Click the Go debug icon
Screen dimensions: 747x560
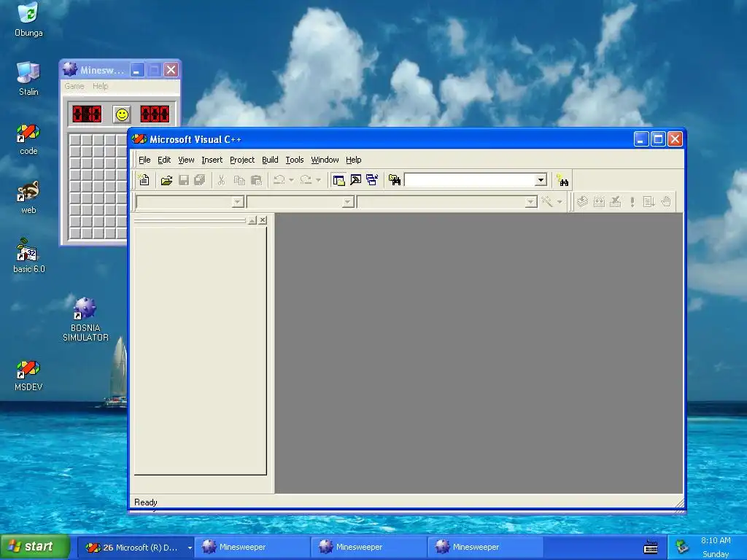(x=649, y=202)
